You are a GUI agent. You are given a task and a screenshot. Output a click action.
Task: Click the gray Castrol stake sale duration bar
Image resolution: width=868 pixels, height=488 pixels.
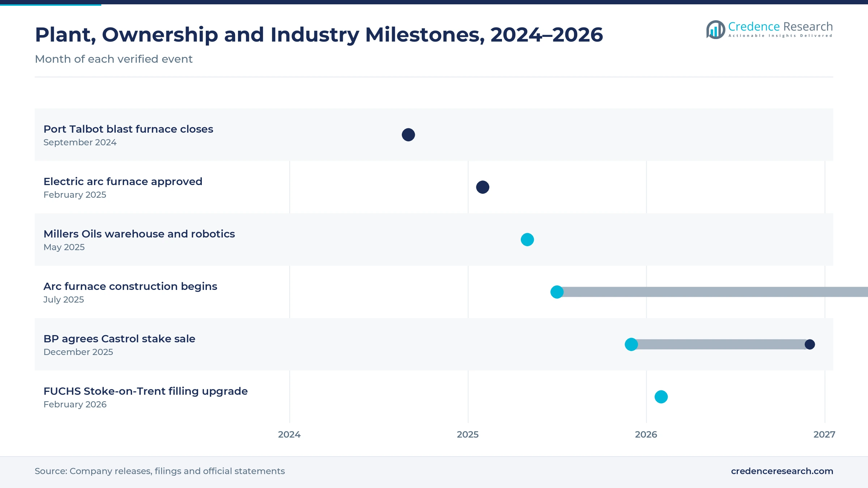click(x=720, y=344)
